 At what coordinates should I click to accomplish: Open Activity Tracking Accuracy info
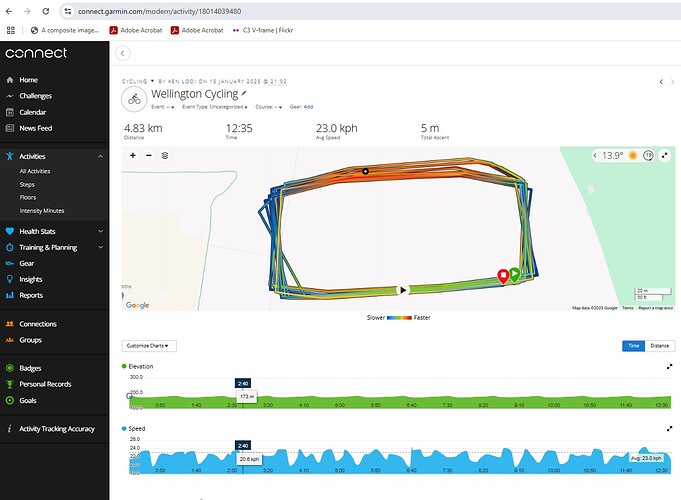point(56,429)
